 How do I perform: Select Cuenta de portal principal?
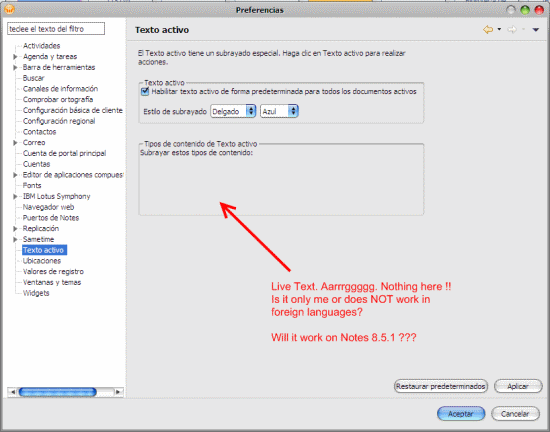(65, 153)
